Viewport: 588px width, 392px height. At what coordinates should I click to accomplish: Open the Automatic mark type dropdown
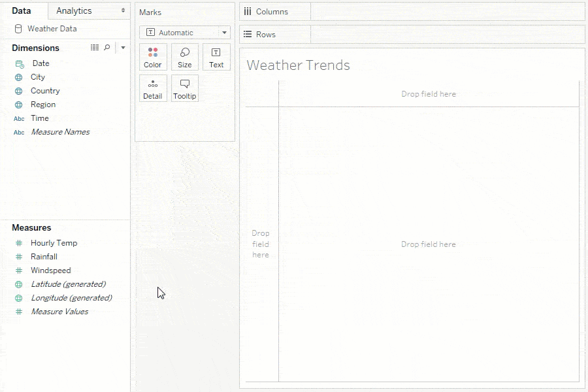pos(184,32)
